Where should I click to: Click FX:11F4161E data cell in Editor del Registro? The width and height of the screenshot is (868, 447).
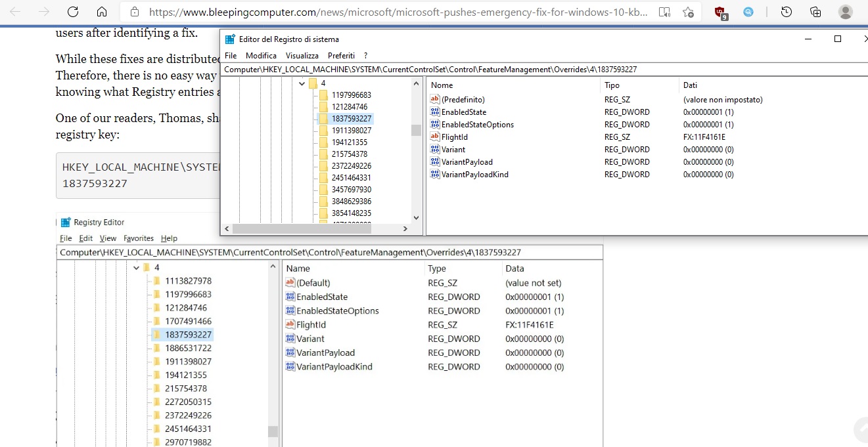[x=704, y=137]
